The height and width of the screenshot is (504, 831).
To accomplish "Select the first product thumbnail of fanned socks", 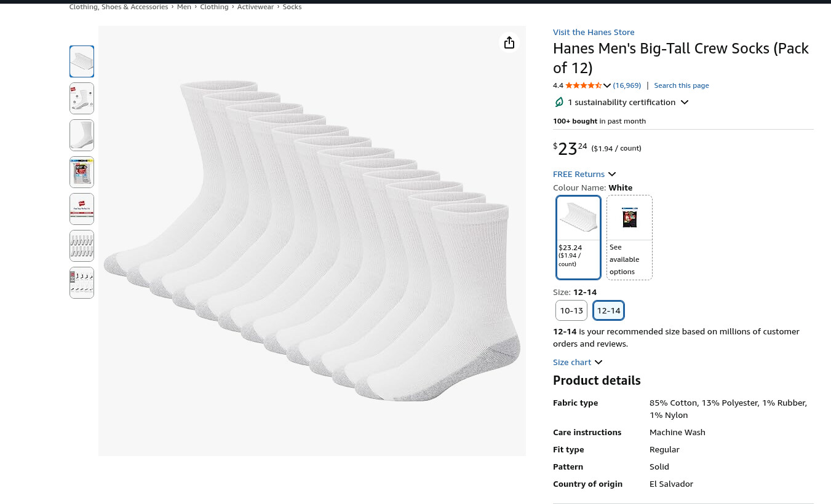I will point(82,61).
